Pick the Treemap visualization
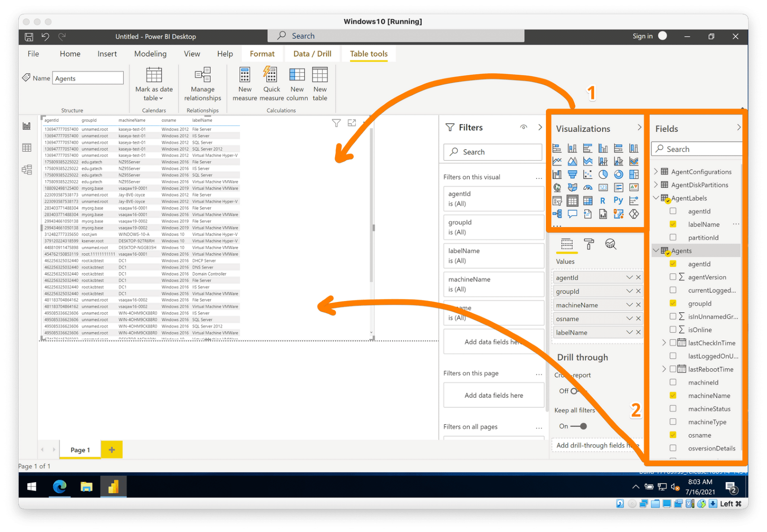The image size is (767, 532). coord(634,174)
